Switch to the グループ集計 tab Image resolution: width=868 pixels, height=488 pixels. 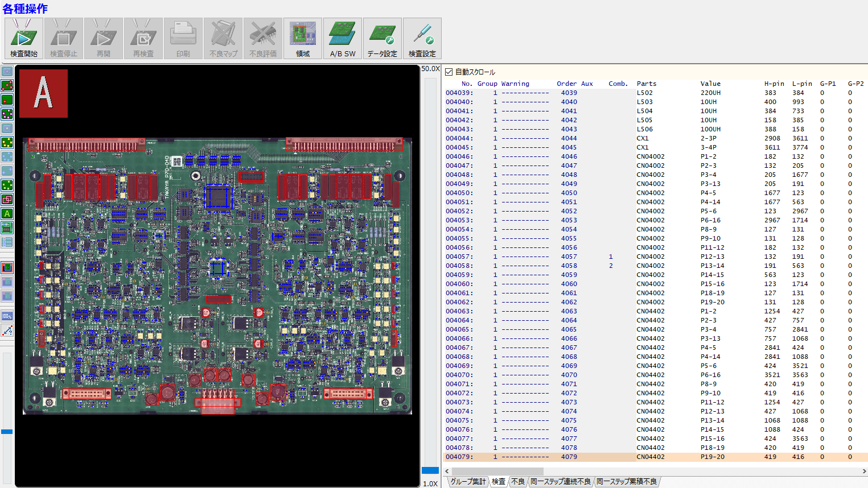(468, 482)
